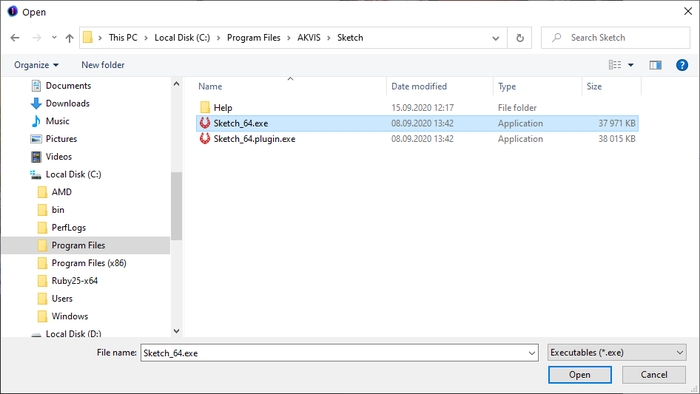Select the PerfLogs folder in the tree
The width and height of the screenshot is (700, 394).
tap(69, 228)
